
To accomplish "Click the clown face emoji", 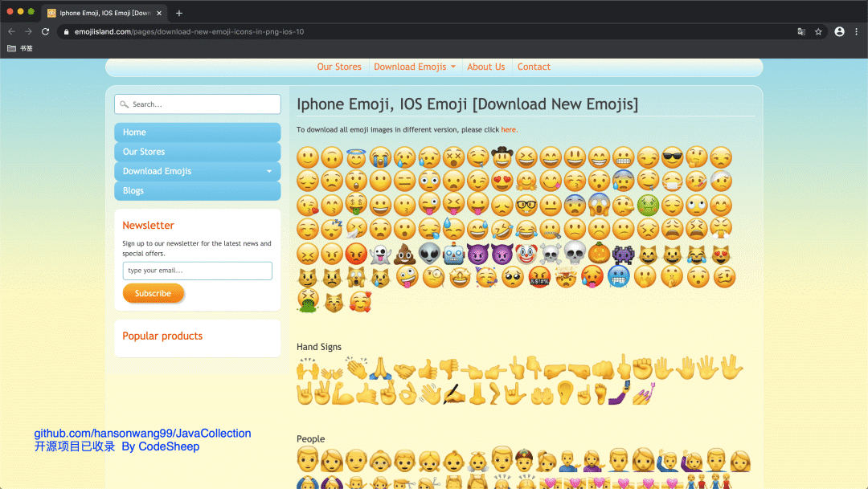I will click(526, 254).
